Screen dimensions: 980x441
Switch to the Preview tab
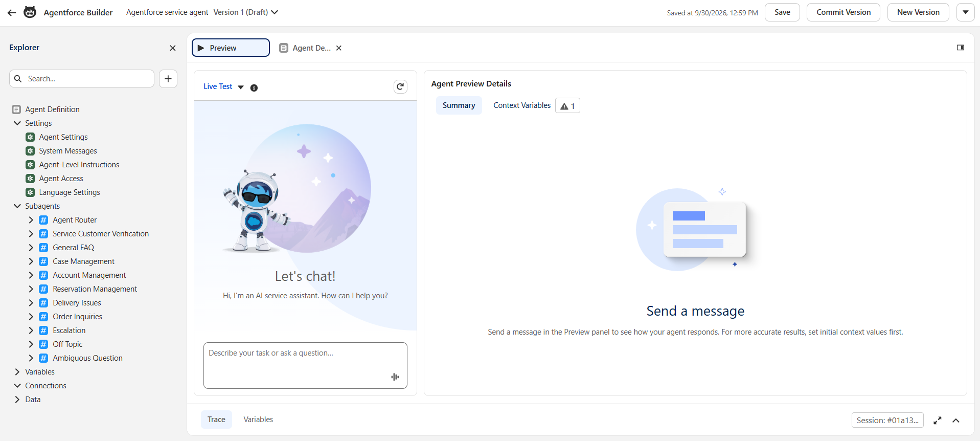tap(231, 48)
